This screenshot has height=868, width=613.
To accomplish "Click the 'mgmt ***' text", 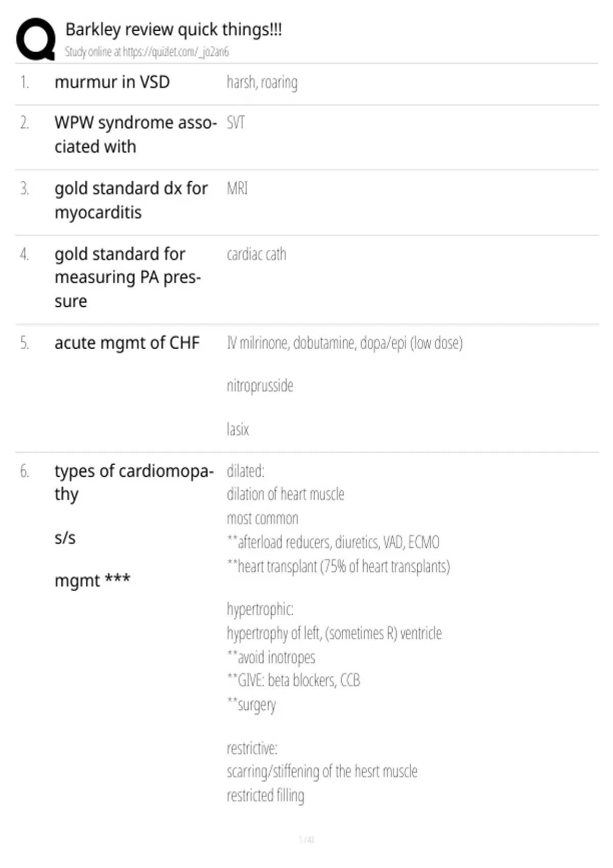I will pyautogui.click(x=92, y=580).
